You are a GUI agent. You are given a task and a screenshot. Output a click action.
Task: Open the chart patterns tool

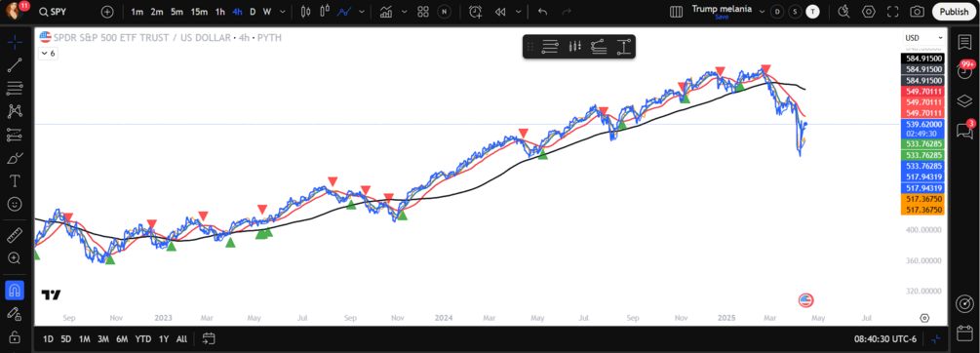pos(15,111)
